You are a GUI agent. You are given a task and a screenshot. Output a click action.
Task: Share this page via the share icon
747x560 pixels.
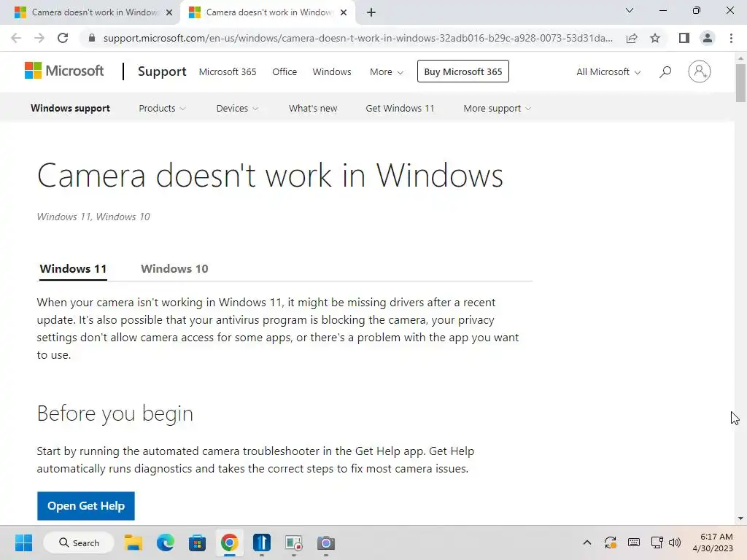(x=632, y=38)
